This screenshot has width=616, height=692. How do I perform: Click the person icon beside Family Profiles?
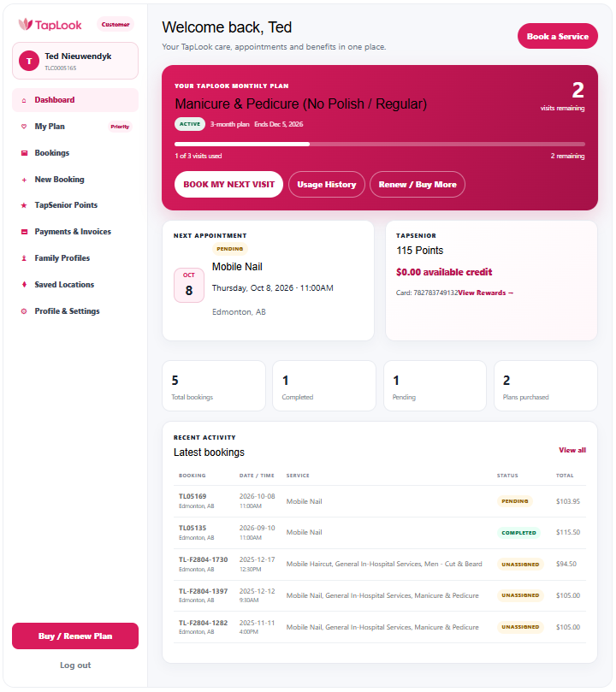click(x=24, y=258)
